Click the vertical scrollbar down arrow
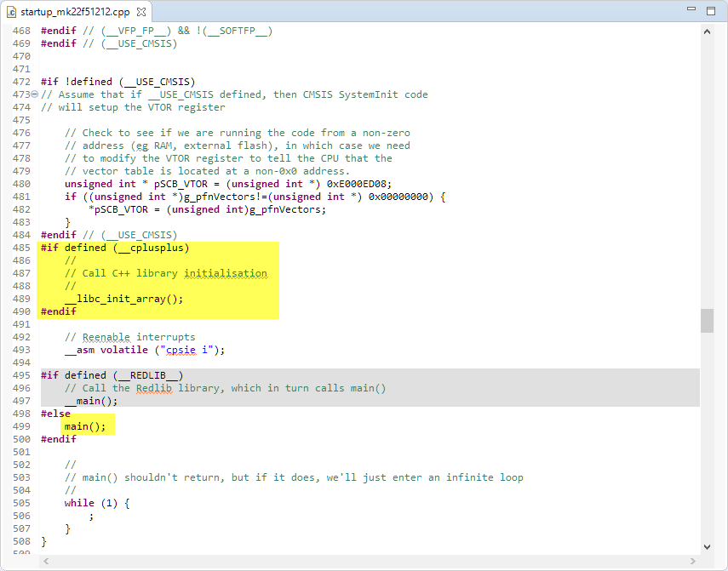728x571 pixels. (707, 547)
